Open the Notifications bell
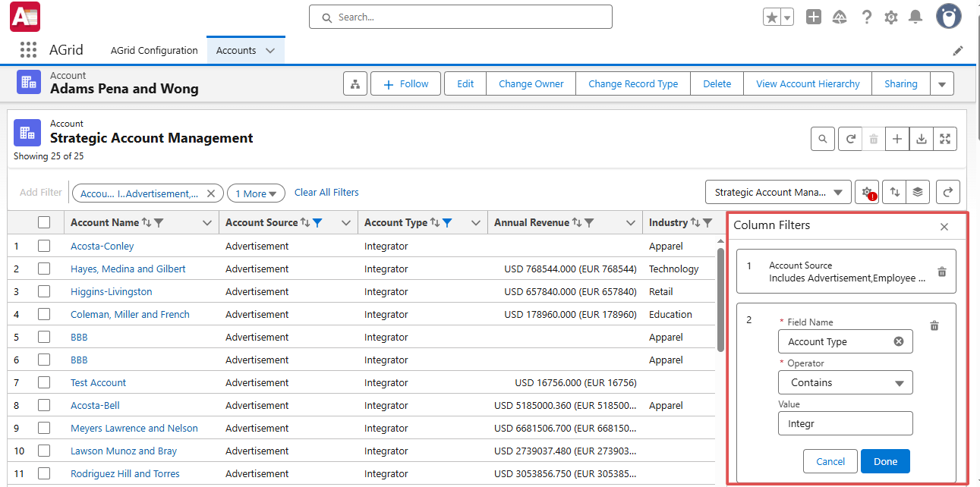The width and height of the screenshot is (980, 487). click(x=916, y=17)
